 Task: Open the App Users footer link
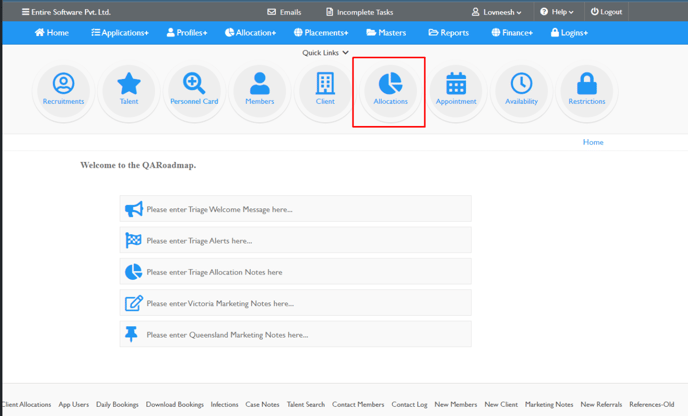click(74, 404)
